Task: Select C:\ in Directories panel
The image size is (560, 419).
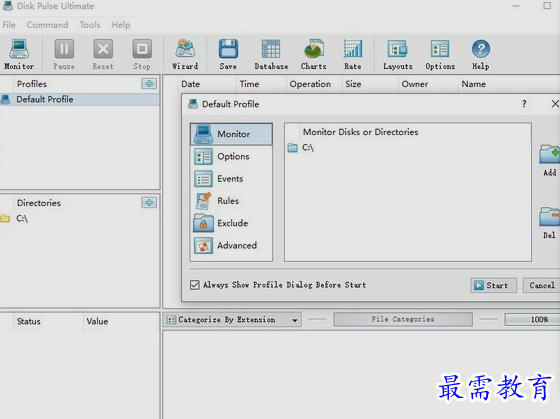Action: (x=22, y=218)
